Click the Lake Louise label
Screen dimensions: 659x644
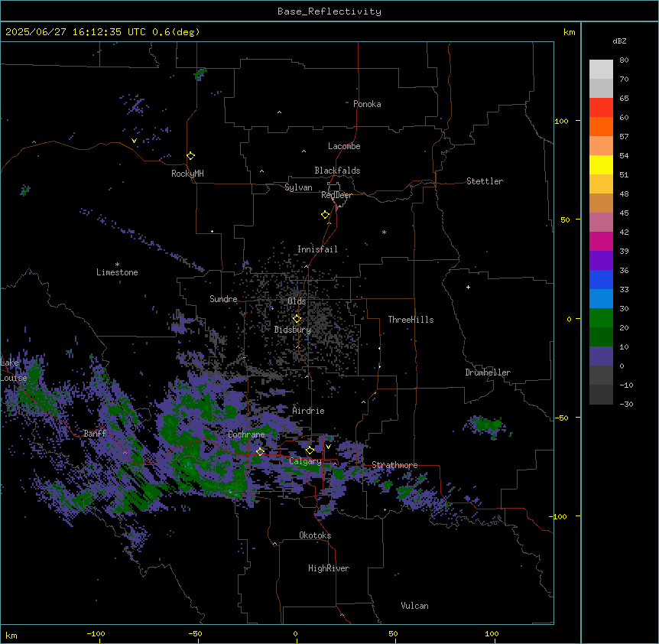pyautogui.click(x=12, y=370)
